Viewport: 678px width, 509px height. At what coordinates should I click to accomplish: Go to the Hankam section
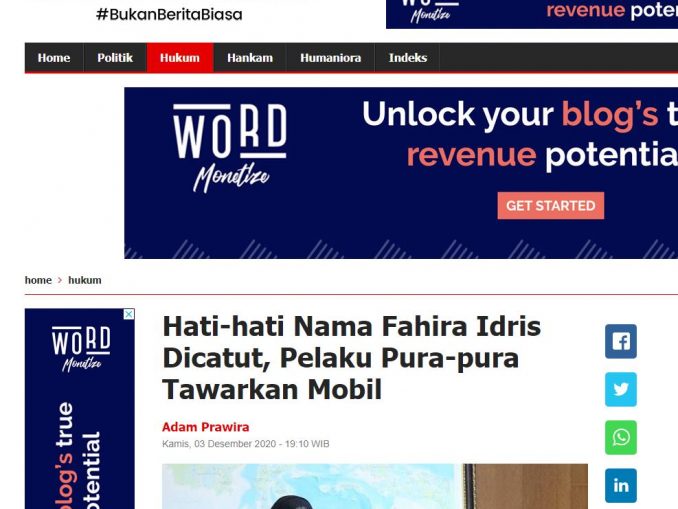[x=250, y=58]
